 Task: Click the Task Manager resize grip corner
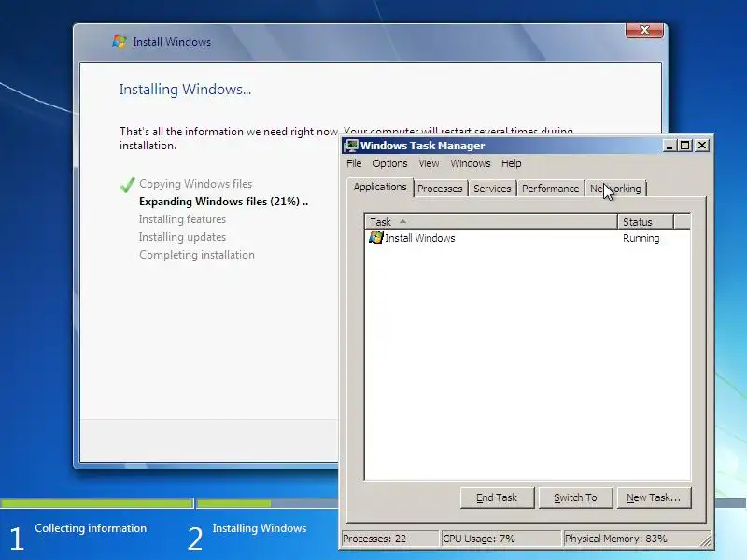point(706,541)
